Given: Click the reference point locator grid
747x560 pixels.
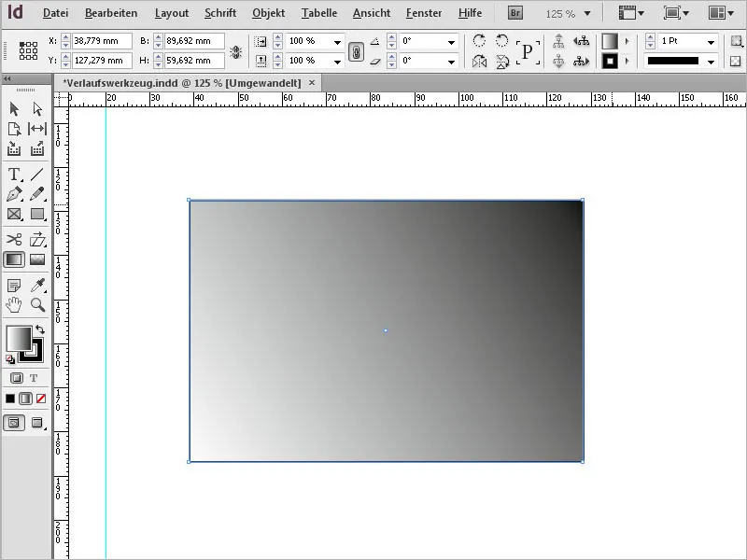Looking at the screenshot, I should click(x=28, y=50).
